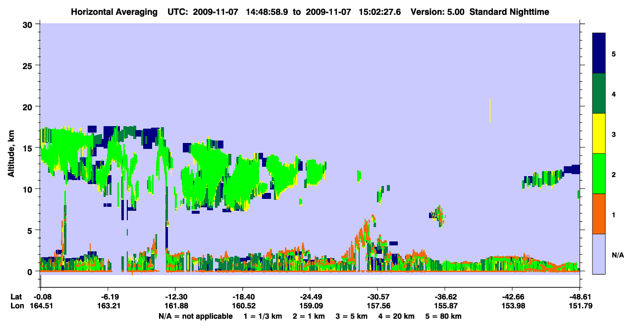
Task: Click the 'Standard Nighttime' text
Action: click(509, 11)
